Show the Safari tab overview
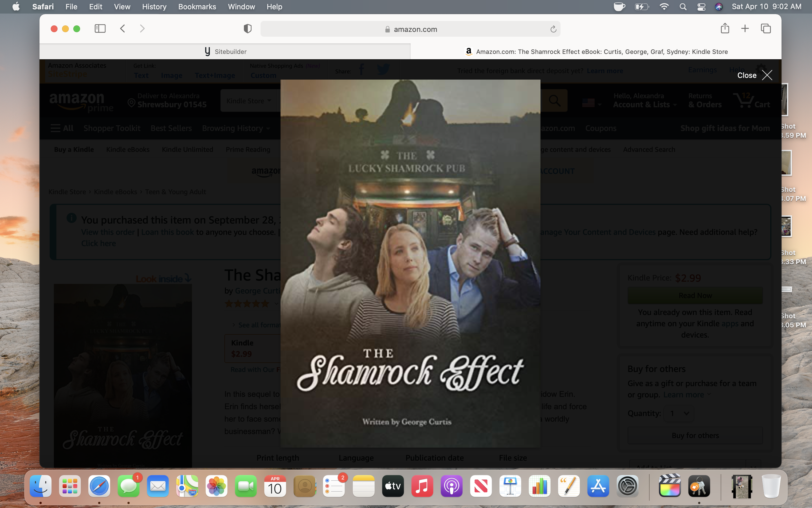Image resolution: width=812 pixels, height=508 pixels. coord(766,28)
